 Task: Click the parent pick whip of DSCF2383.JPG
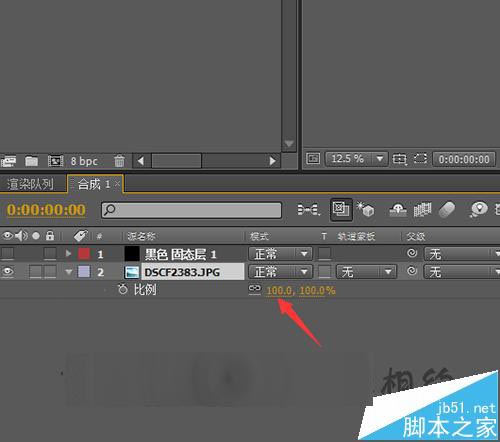pyautogui.click(x=412, y=271)
